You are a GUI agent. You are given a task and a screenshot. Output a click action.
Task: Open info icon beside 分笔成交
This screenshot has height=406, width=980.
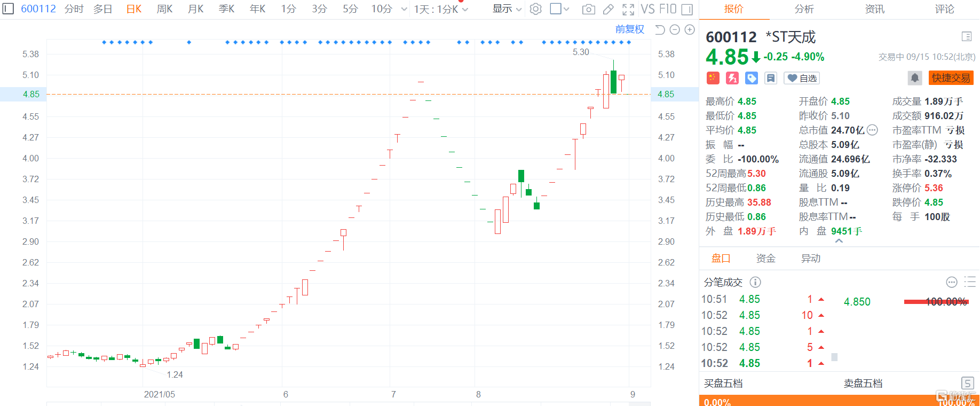(755, 282)
